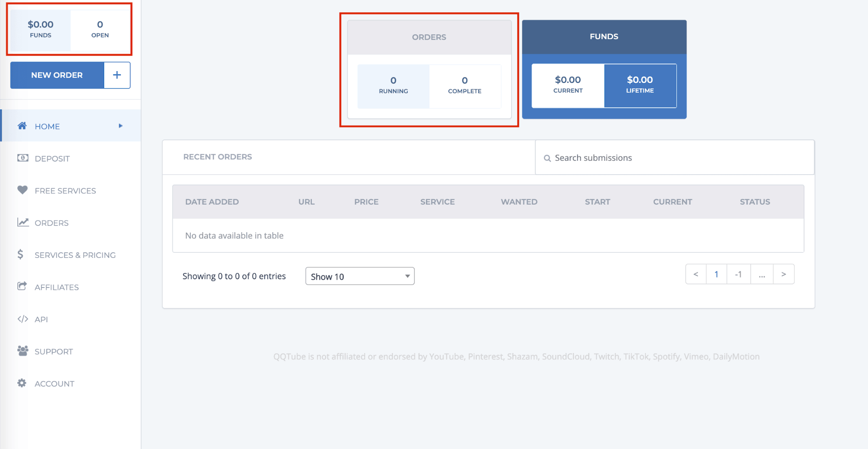
Task: Go to next page with > button
Action: (x=784, y=274)
